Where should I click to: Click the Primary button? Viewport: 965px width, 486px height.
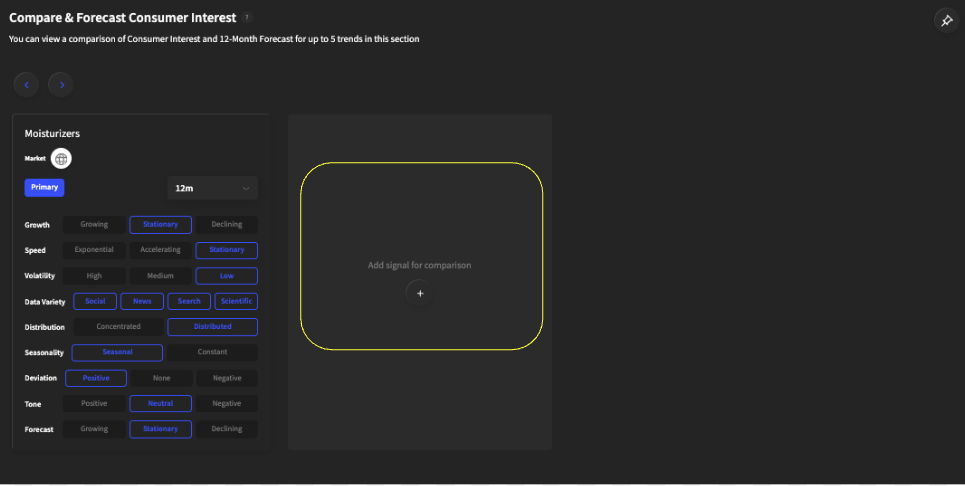(x=44, y=187)
